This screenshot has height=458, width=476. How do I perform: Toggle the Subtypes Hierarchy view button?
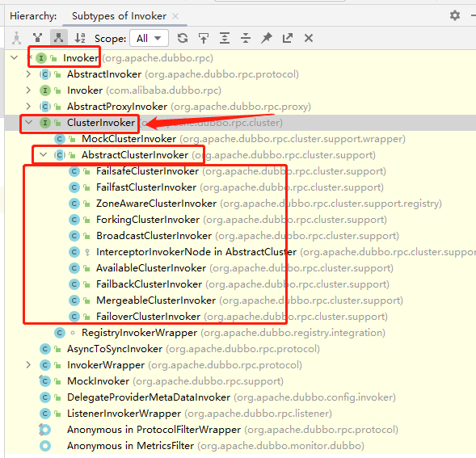click(x=58, y=38)
